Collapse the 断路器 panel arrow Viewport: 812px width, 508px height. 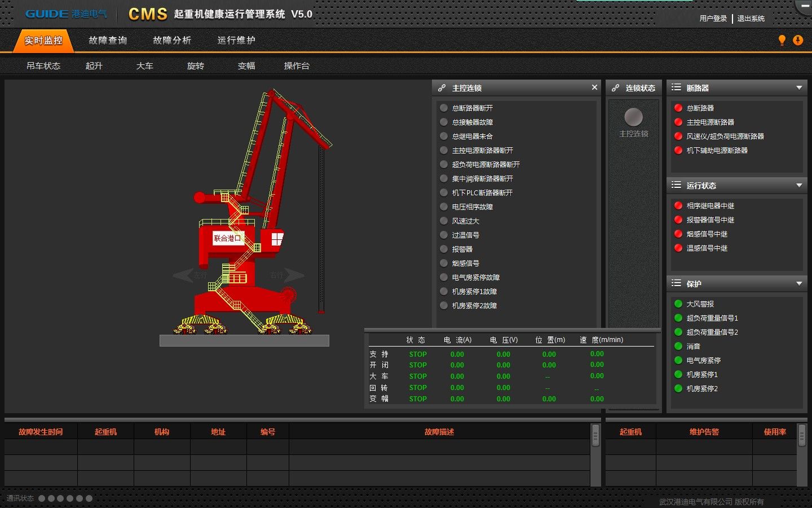tap(799, 88)
